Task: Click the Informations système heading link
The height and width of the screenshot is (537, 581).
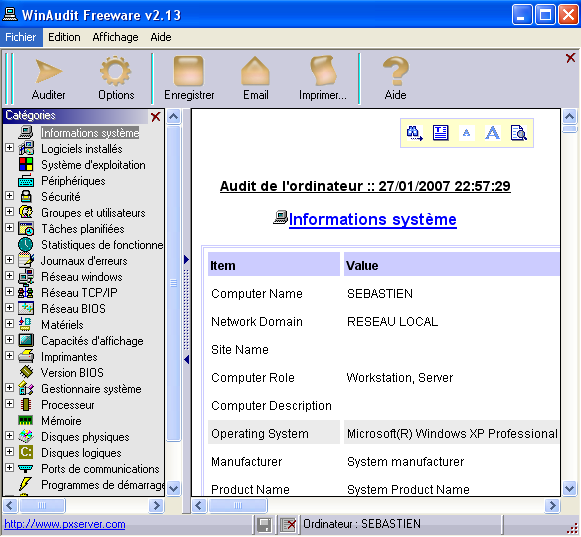Action: 372,219
